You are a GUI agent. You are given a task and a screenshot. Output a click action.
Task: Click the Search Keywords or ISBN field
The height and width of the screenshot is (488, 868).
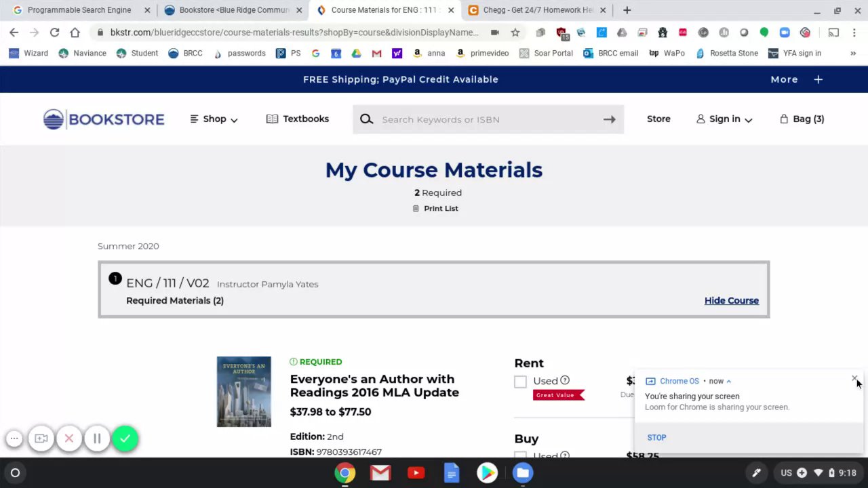pyautogui.click(x=488, y=119)
